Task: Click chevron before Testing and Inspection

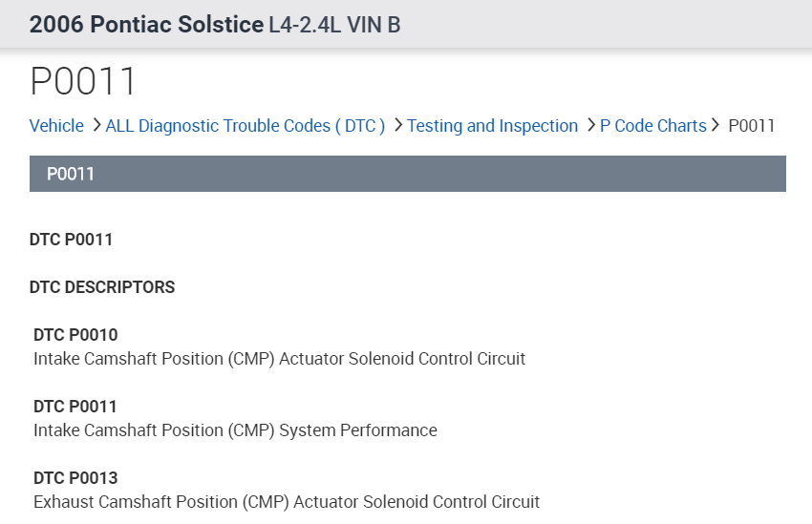Action: pos(398,125)
